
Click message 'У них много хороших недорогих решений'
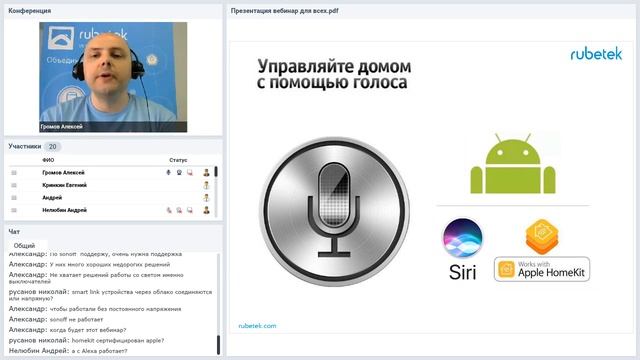click(x=110, y=264)
